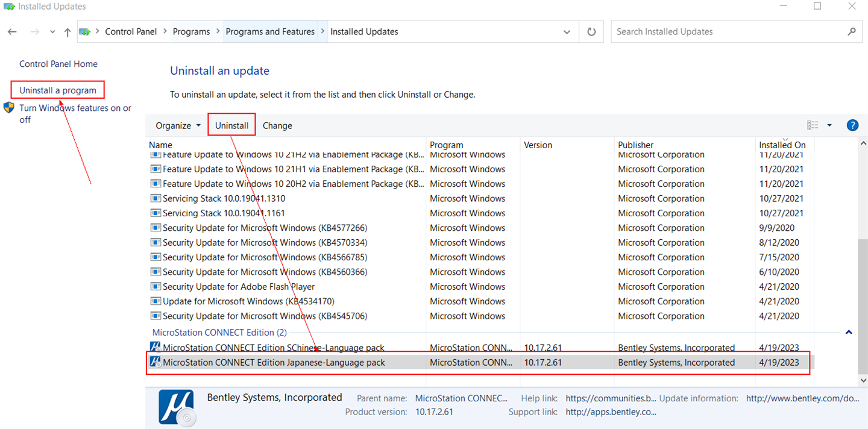Select Installed Updates breadcrumb
The image size is (868, 429).
point(364,32)
